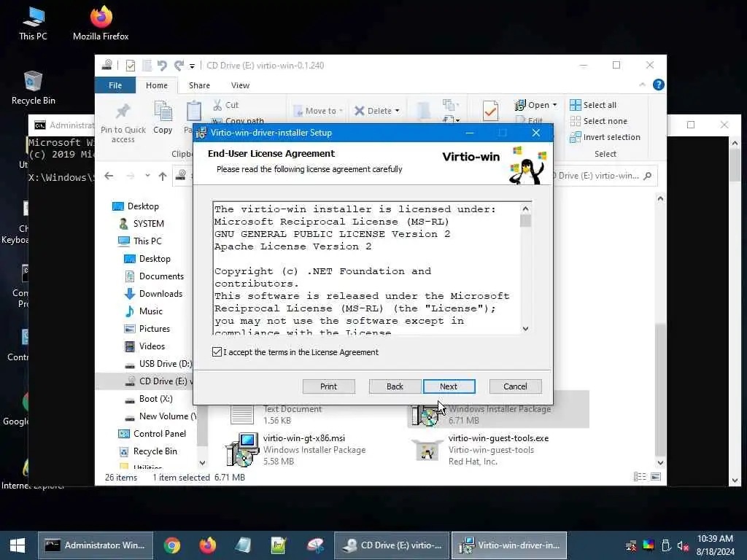Accept the License Agreement terms checkbox

click(x=217, y=352)
